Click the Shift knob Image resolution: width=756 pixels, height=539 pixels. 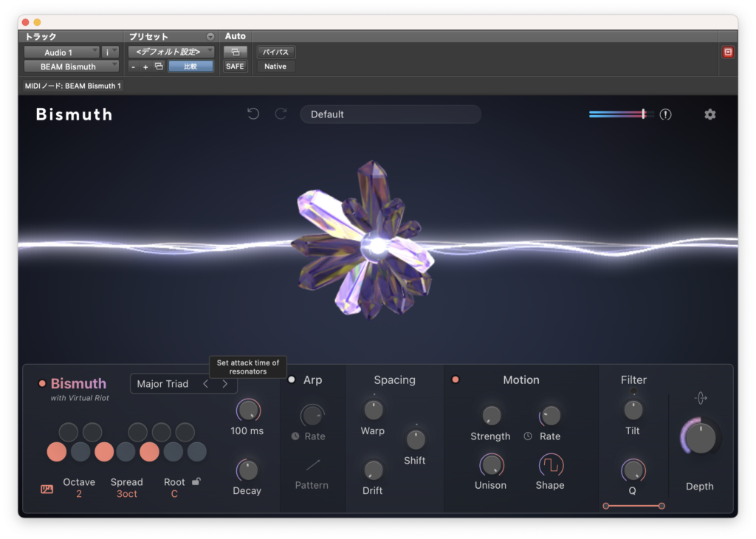coord(416,439)
